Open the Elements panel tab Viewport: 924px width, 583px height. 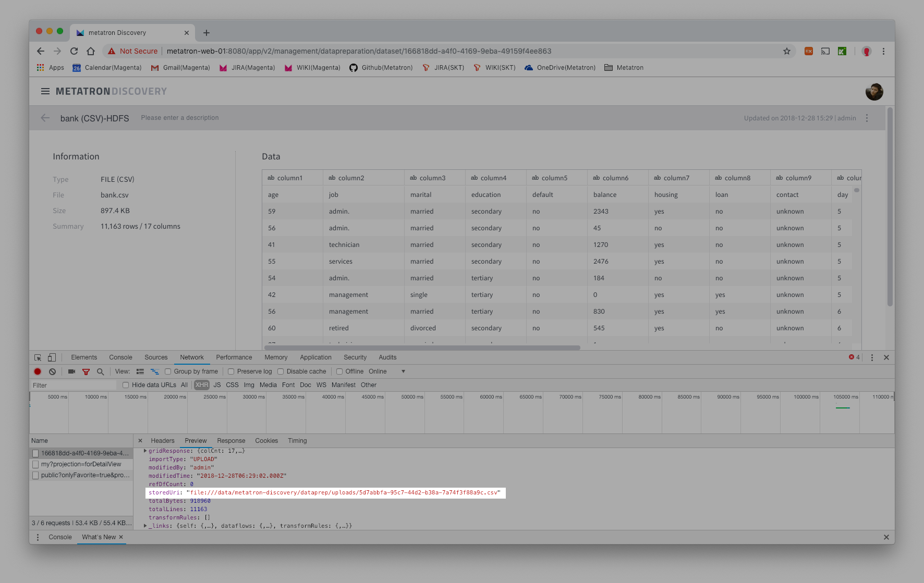84,357
